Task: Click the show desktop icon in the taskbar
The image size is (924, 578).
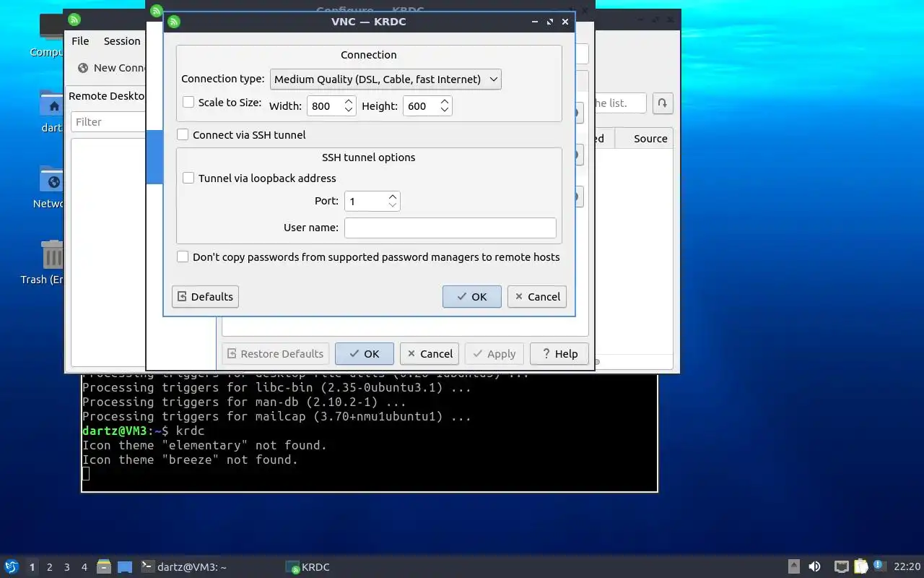Action: pos(125,567)
